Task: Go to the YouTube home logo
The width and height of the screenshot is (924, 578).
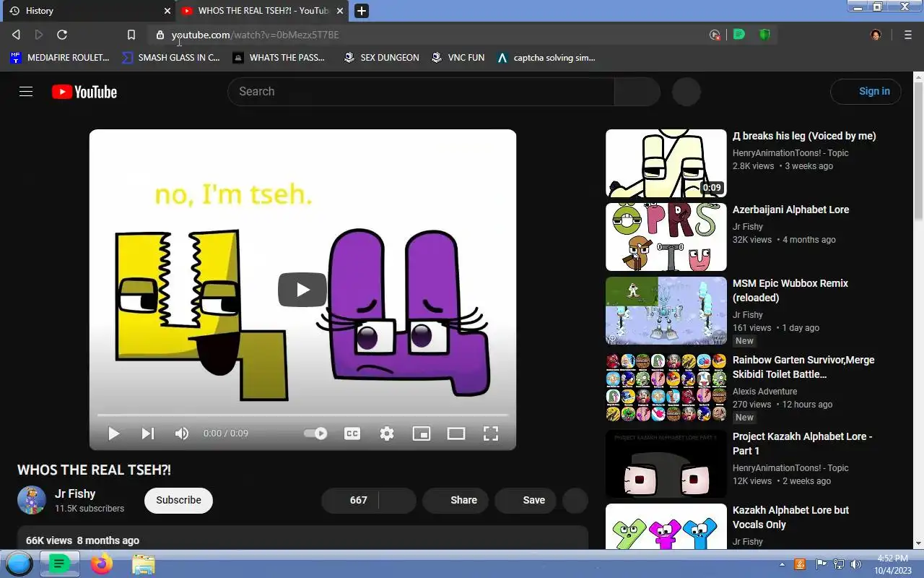Action: [x=84, y=92]
